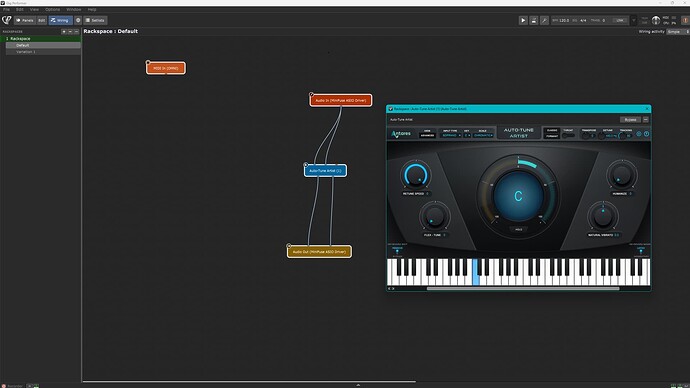Image resolution: width=690 pixels, height=388 pixels.
Task: Click the metronome icon beside Play
Action: click(534, 20)
